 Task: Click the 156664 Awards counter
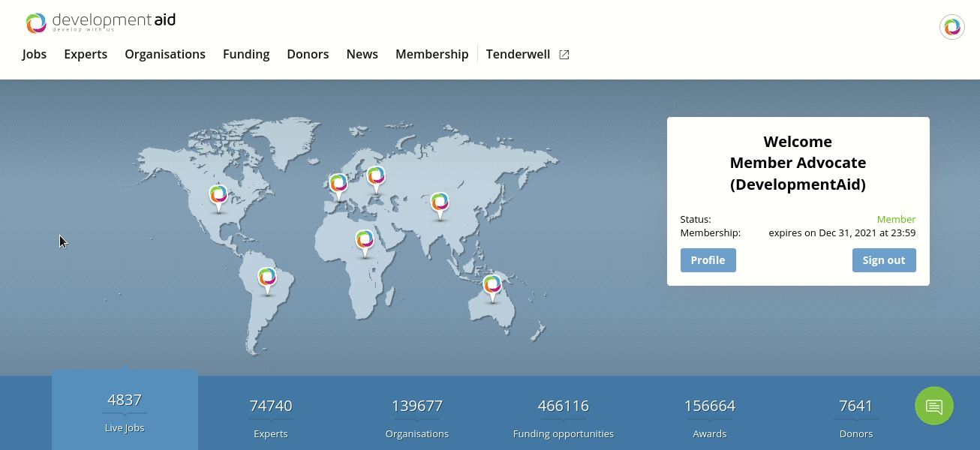tap(709, 417)
